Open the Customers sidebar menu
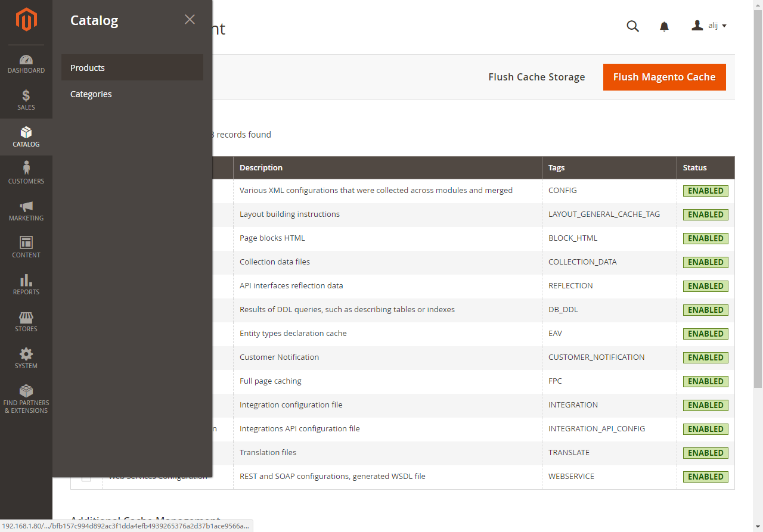The image size is (763, 532). coord(26,174)
